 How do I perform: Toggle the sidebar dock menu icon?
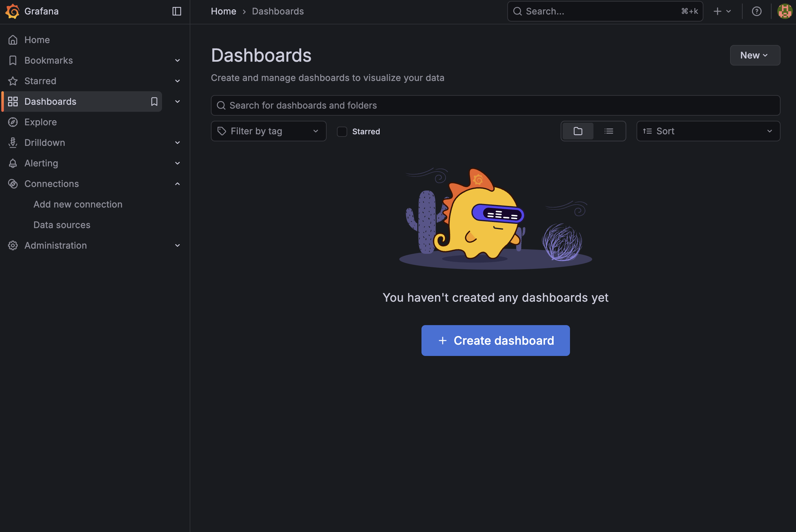tap(176, 11)
